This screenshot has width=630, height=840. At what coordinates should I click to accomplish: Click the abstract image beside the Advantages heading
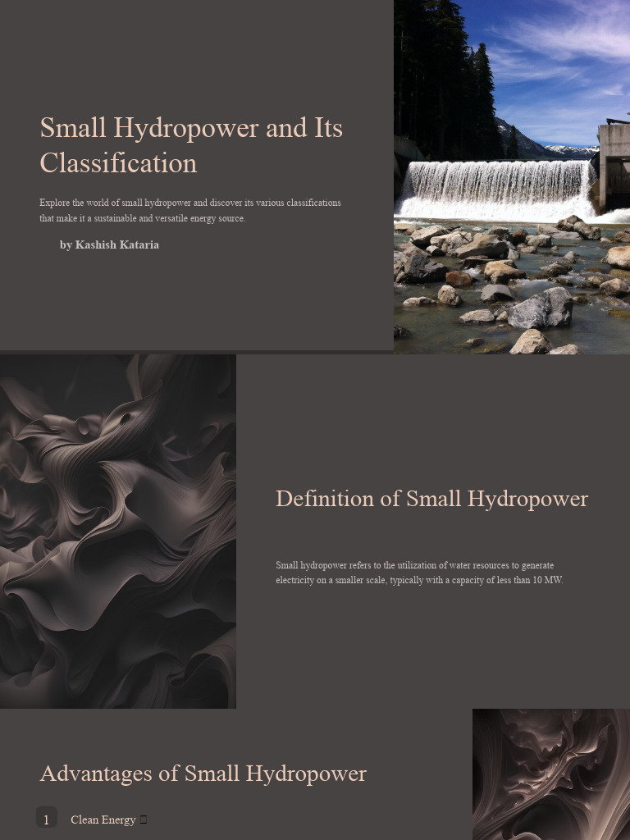pos(551,774)
